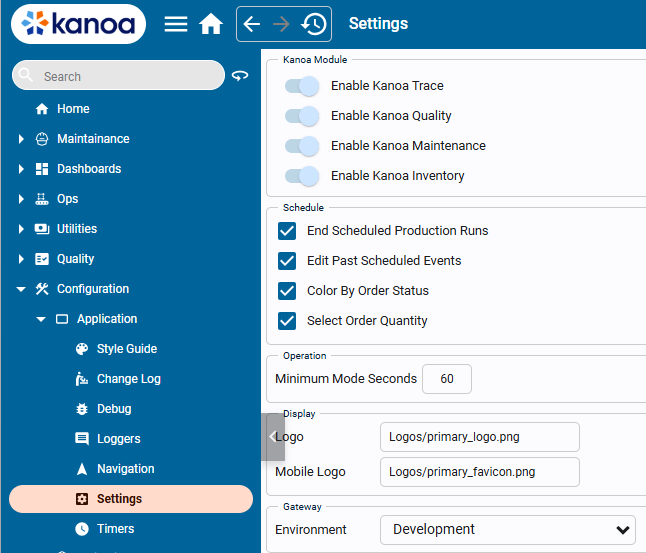Select Settings in sidebar
The height and width of the screenshot is (553, 646).
pyautogui.click(x=131, y=499)
